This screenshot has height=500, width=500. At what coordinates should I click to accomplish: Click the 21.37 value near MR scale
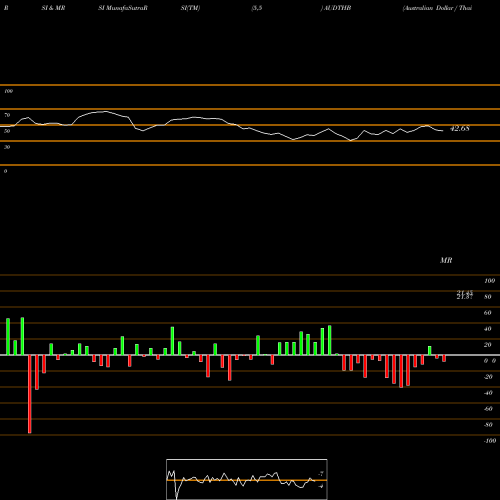tap(465, 297)
